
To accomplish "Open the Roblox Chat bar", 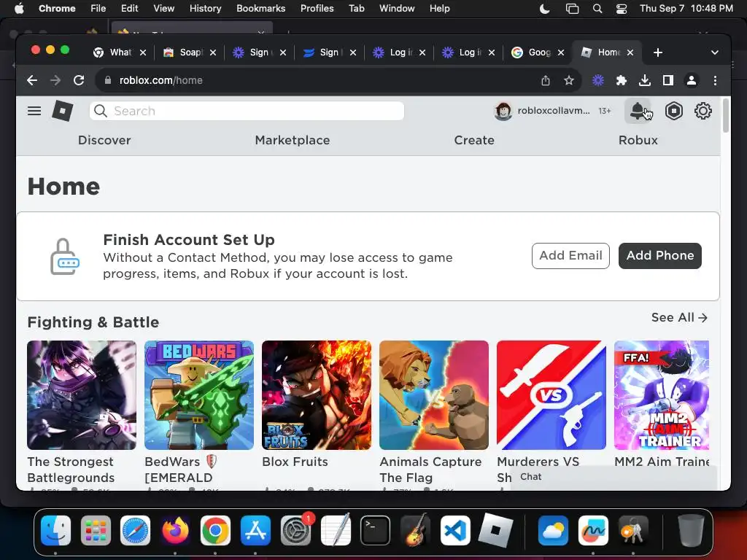I will tap(614, 477).
